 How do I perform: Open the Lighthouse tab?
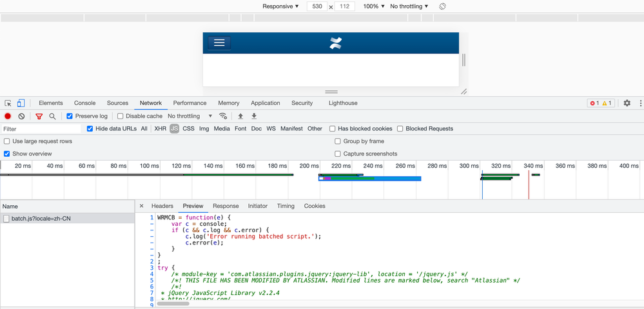pyautogui.click(x=343, y=103)
